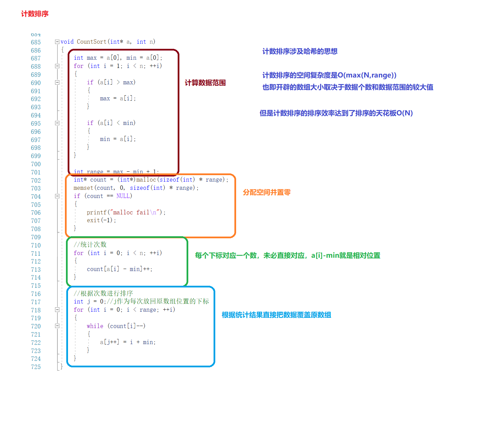Click the blue note 根据统计结果直接把数据覆盖原数组
Screen dimensions: 504x424
[x=276, y=315]
